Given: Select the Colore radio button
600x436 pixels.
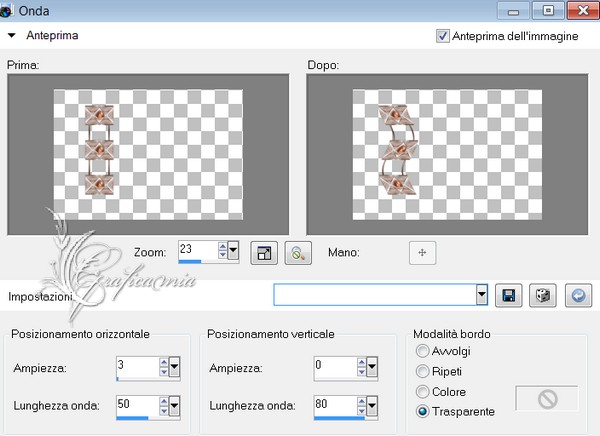Looking at the screenshot, I should pos(422,392).
